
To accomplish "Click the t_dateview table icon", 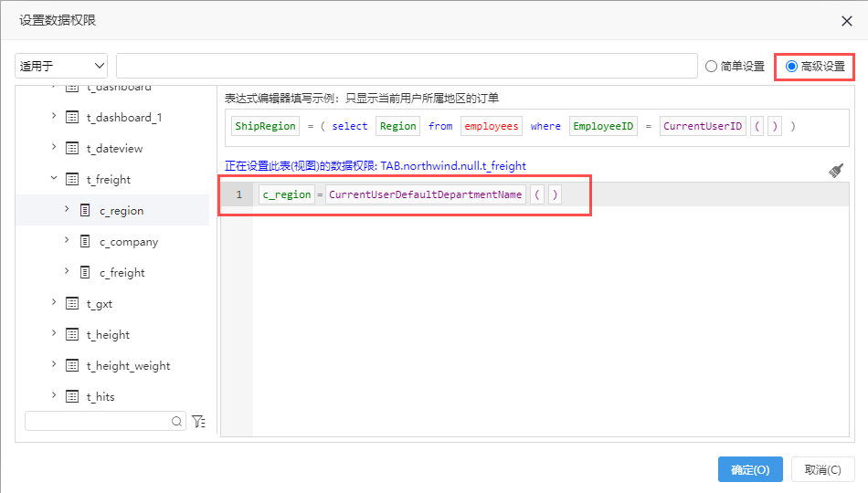I will coord(72,148).
